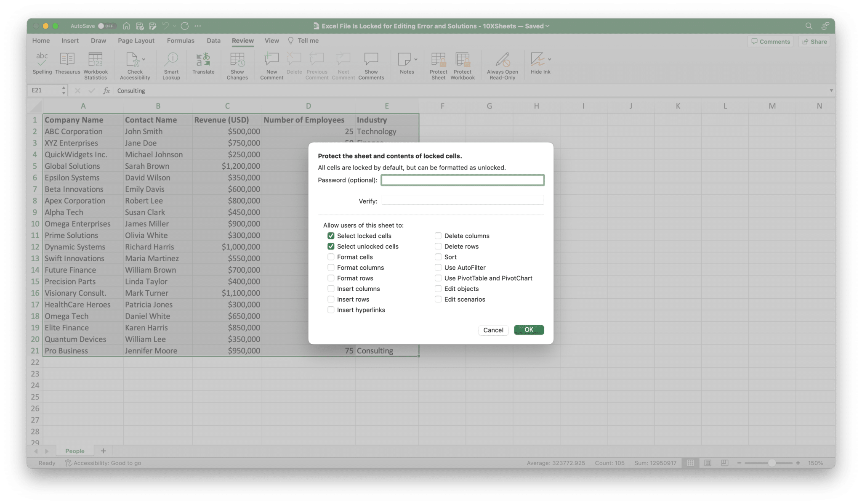
Task: Run the Spelling check tool
Action: tap(42, 64)
